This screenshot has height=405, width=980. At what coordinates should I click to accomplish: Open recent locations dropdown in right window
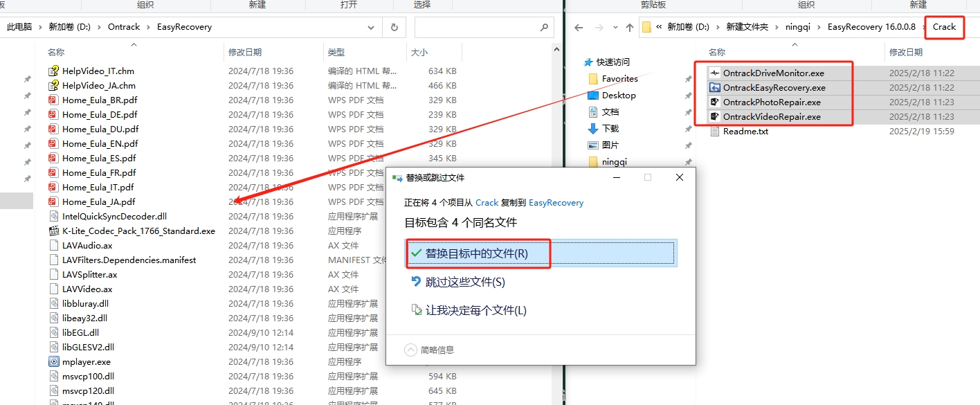click(x=614, y=28)
